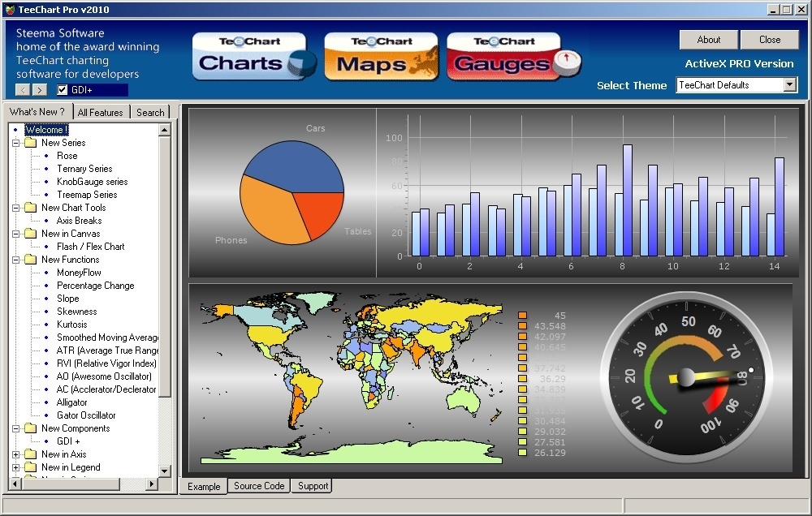Open the TeeChart Charts banner

pyautogui.click(x=253, y=57)
